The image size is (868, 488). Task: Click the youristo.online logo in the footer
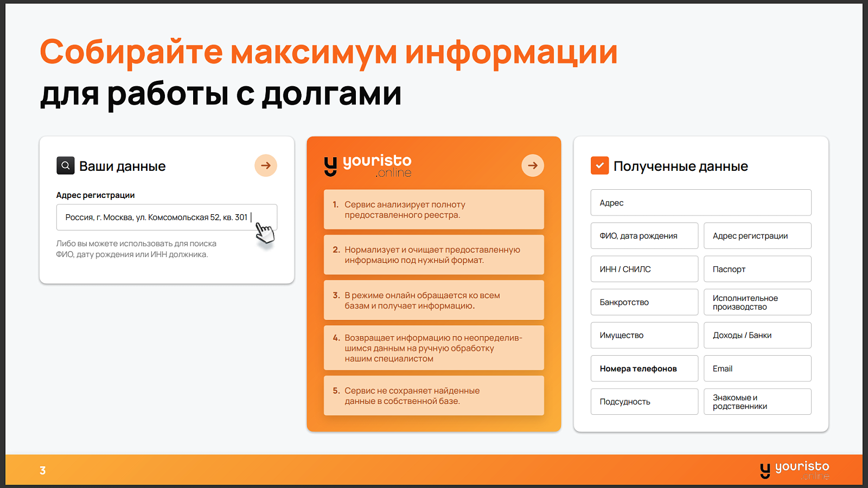point(795,470)
